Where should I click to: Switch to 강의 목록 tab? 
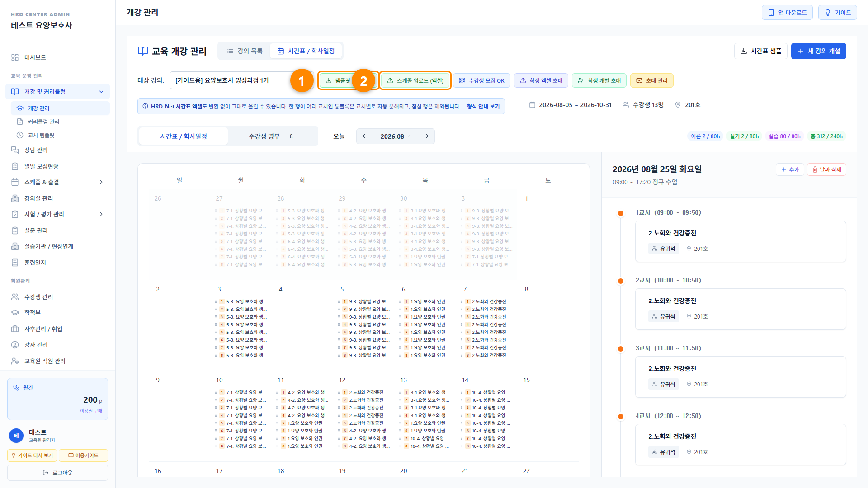click(245, 51)
